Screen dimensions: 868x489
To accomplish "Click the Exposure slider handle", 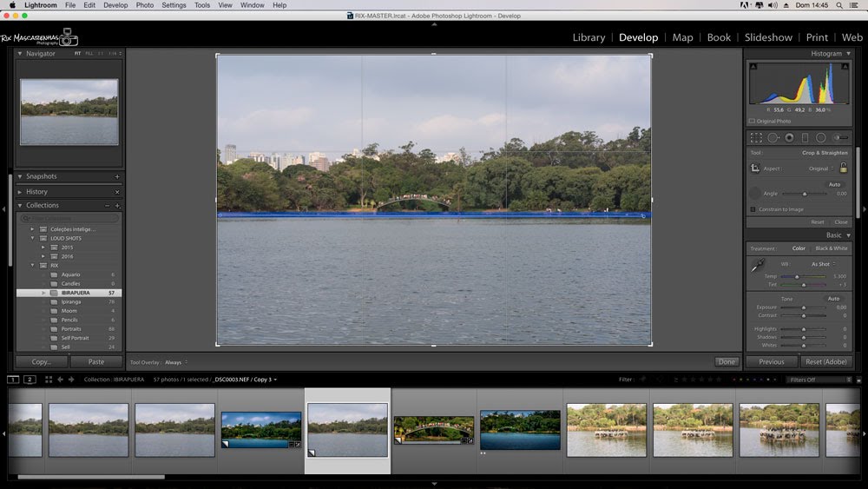I will (x=804, y=307).
